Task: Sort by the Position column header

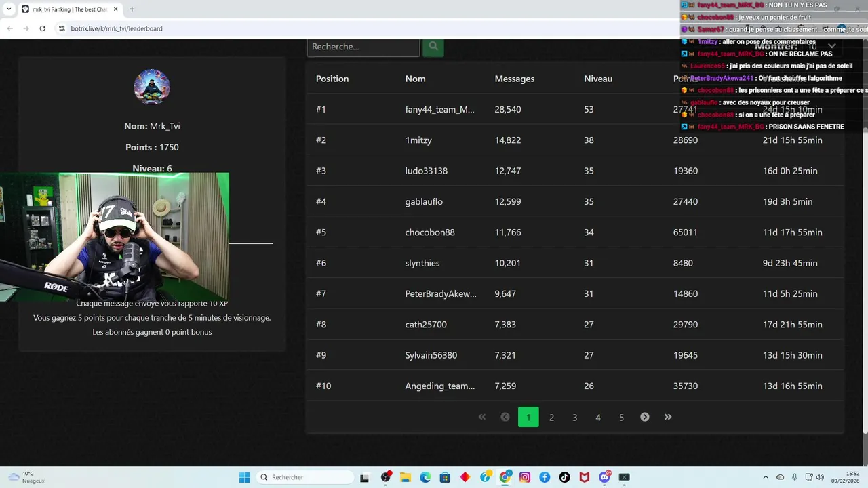Action: [x=332, y=79]
